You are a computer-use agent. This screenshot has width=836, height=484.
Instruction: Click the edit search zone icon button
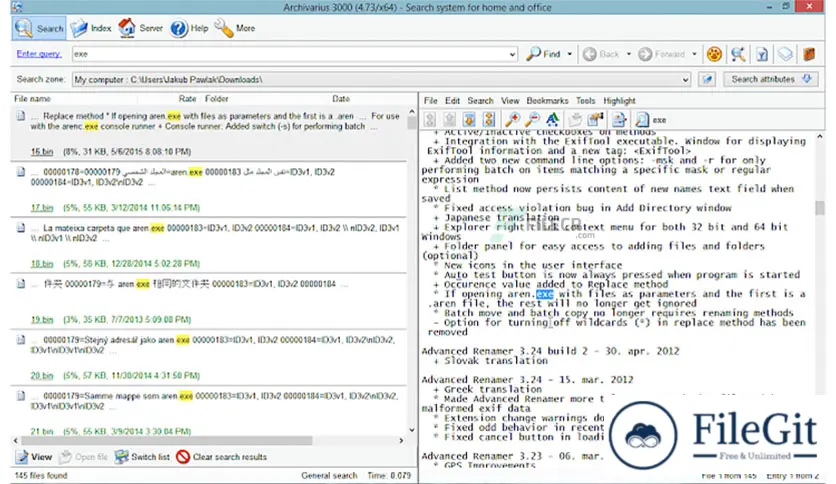[707, 79]
